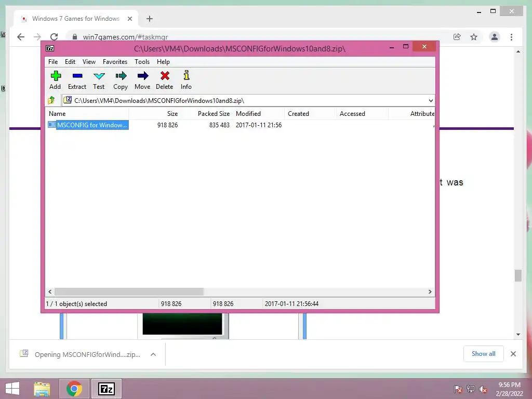Open a new Chrome tab
The image size is (532, 399).
click(x=150, y=19)
